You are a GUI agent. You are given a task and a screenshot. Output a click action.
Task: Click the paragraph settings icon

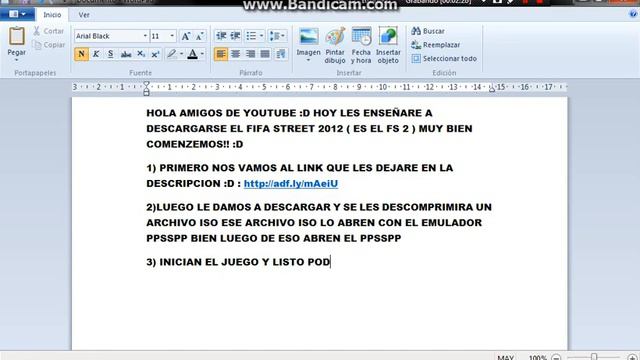(x=281, y=54)
